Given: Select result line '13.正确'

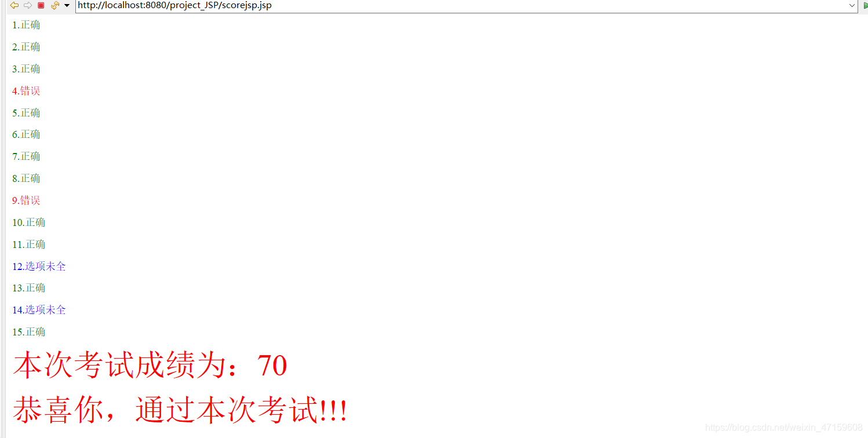Looking at the screenshot, I should (29, 288).
